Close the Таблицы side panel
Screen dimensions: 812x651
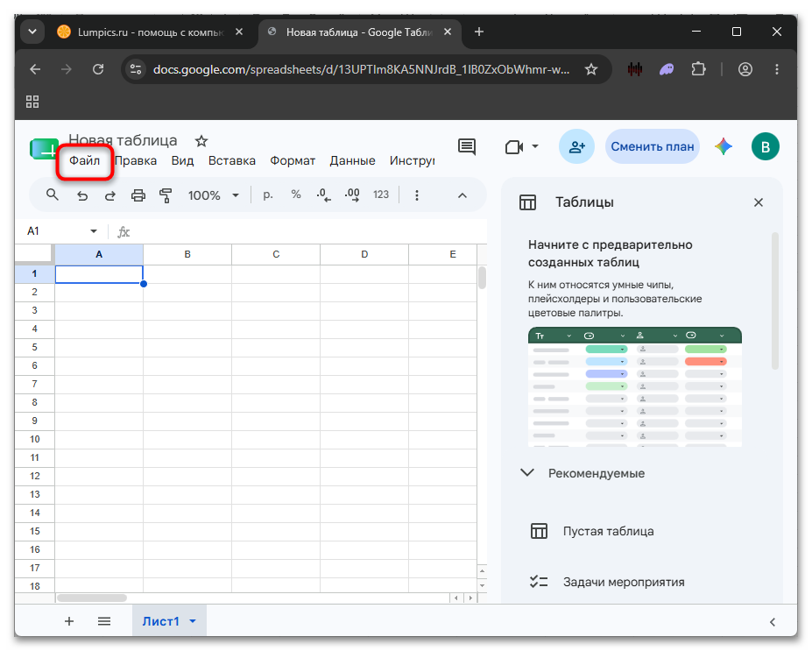pos(759,202)
